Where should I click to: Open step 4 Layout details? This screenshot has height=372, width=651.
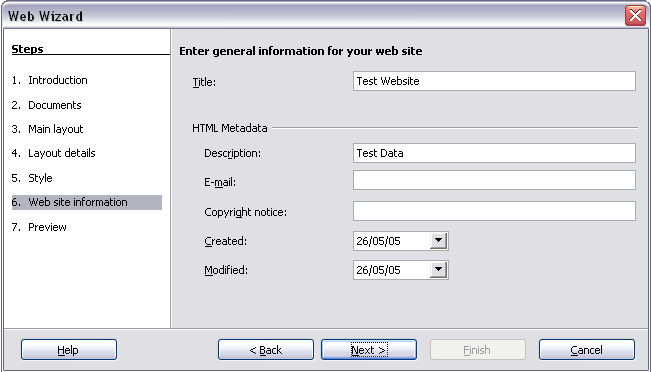click(54, 153)
